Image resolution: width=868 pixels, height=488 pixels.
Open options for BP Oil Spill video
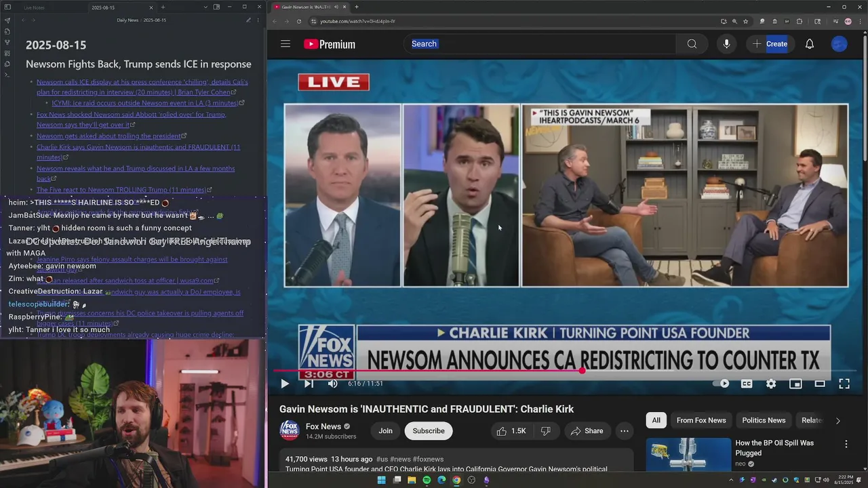[846, 444]
